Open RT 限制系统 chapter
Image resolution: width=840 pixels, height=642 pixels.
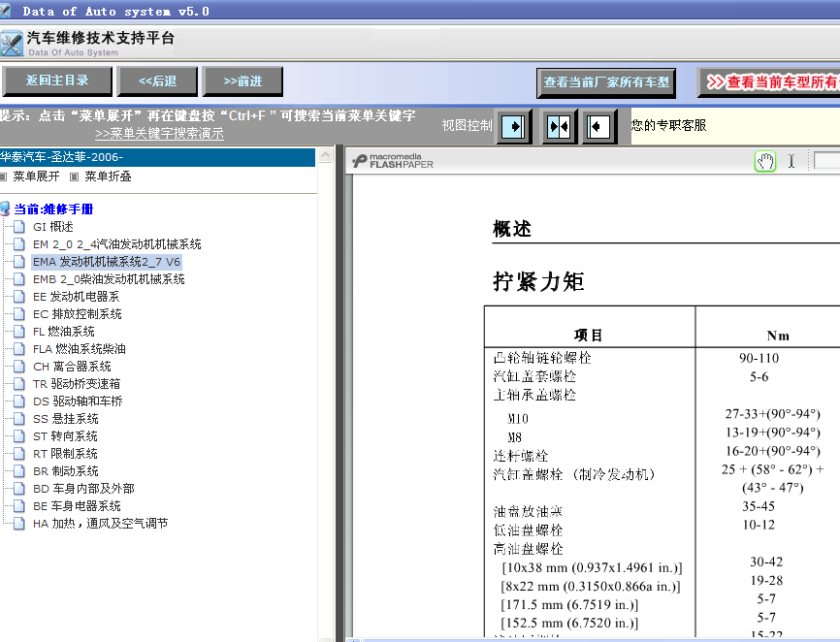click(x=65, y=454)
